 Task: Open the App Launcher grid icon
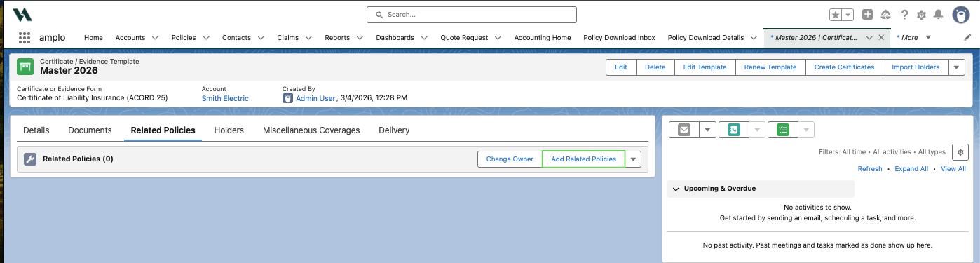pyautogui.click(x=25, y=38)
